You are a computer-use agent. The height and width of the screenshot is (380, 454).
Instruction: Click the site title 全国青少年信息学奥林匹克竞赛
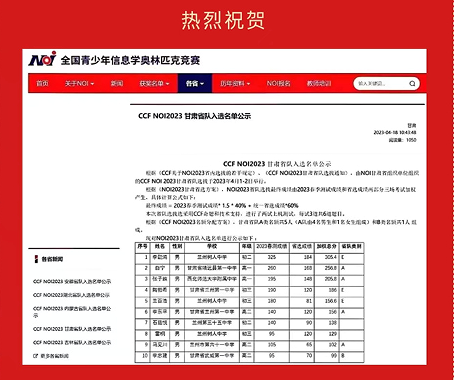point(130,60)
